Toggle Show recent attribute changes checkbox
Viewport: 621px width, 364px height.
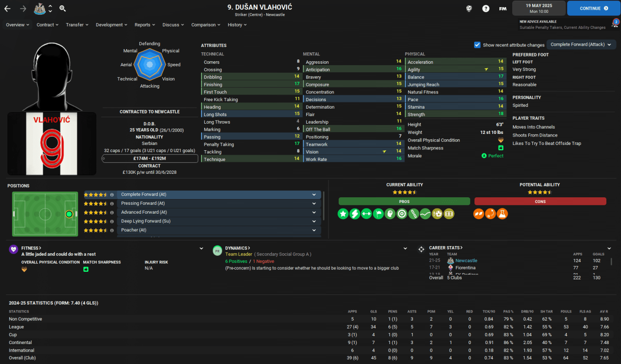(x=477, y=45)
